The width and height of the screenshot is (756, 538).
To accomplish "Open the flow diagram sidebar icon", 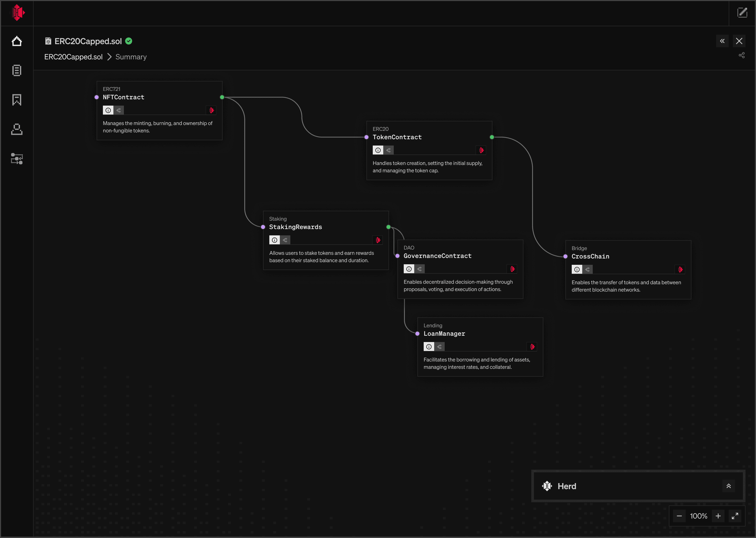I will [x=17, y=159].
